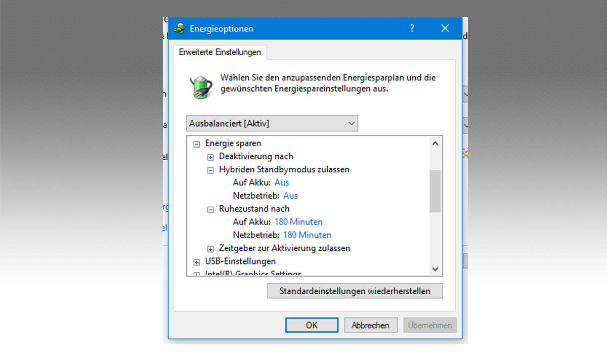Click the settings list scrollbar down arrow
The height and width of the screenshot is (364, 607).
pos(435,269)
